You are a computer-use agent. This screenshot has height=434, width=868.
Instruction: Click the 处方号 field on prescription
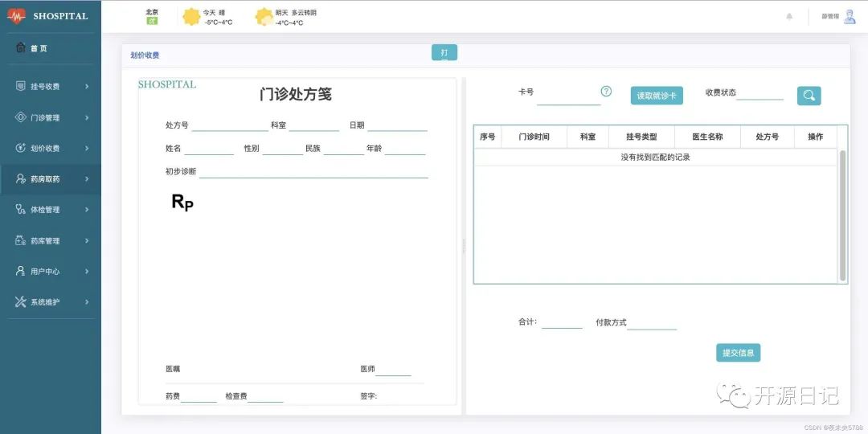(x=230, y=125)
